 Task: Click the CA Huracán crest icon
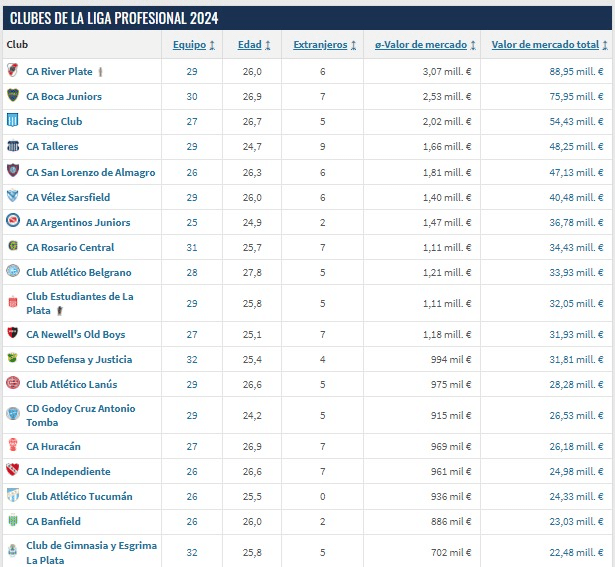pos(13,445)
